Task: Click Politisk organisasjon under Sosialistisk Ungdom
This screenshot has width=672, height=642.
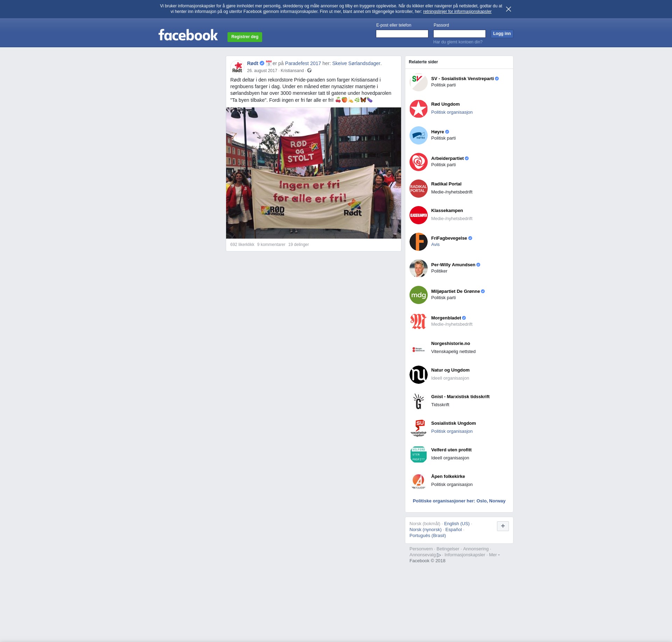Action: point(452,431)
